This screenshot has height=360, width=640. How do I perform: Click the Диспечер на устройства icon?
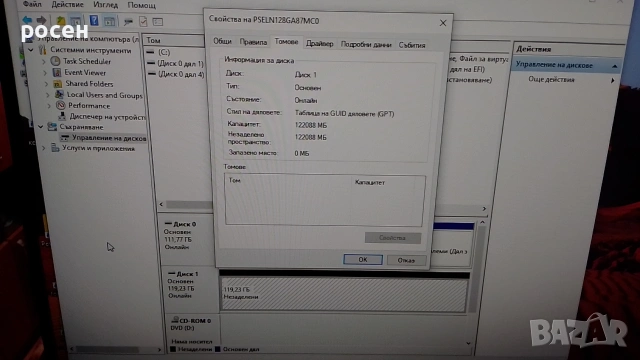click(62, 116)
